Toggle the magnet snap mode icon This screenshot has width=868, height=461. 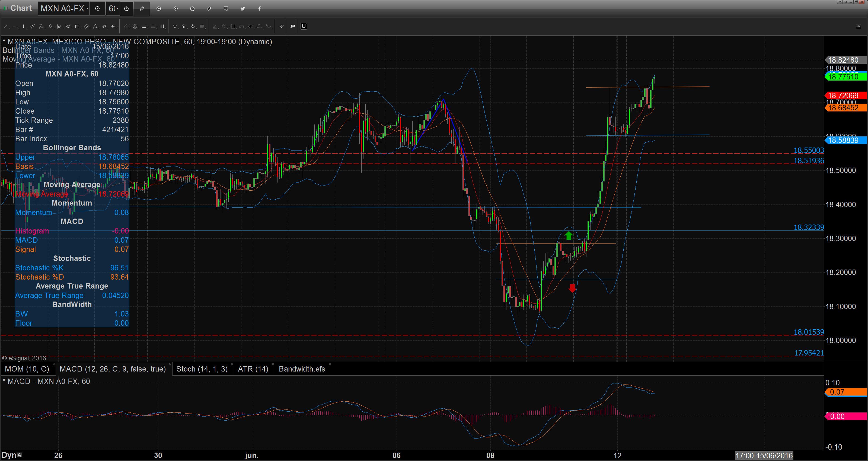304,26
